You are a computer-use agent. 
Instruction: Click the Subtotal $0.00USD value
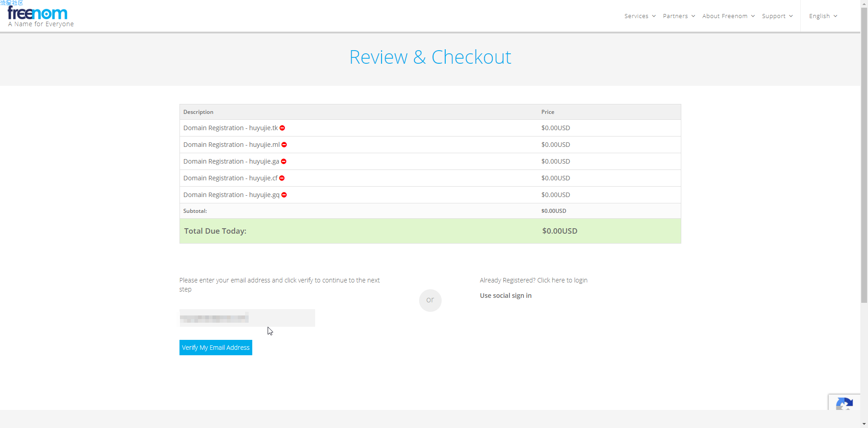click(x=553, y=211)
